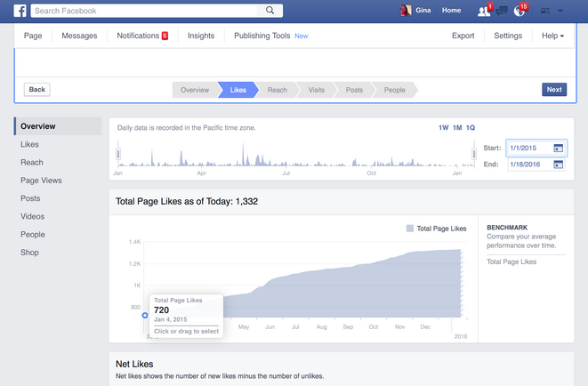The height and width of the screenshot is (386, 588).
Task: Click the Total Page Likes benchmark link
Action: pos(511,261)
